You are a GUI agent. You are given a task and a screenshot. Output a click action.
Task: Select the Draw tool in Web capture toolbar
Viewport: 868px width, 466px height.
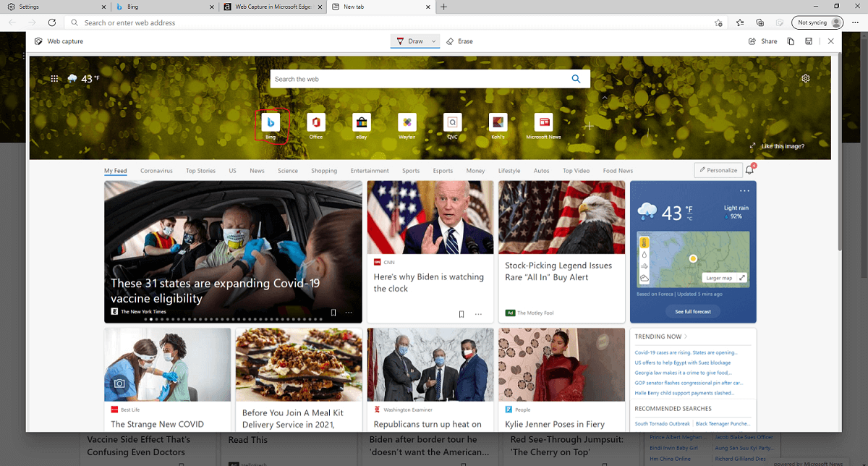pyautogui.click(x=411, y=41)
